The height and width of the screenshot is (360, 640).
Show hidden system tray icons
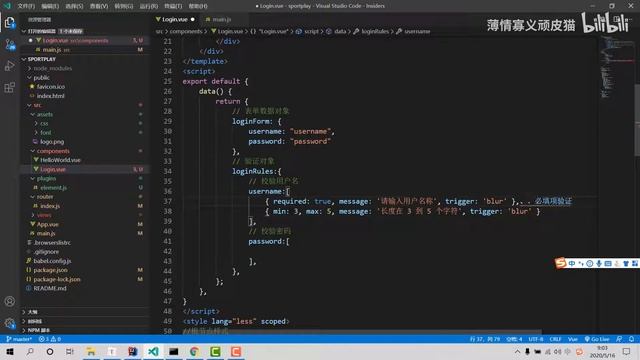[x=517, y=351]
